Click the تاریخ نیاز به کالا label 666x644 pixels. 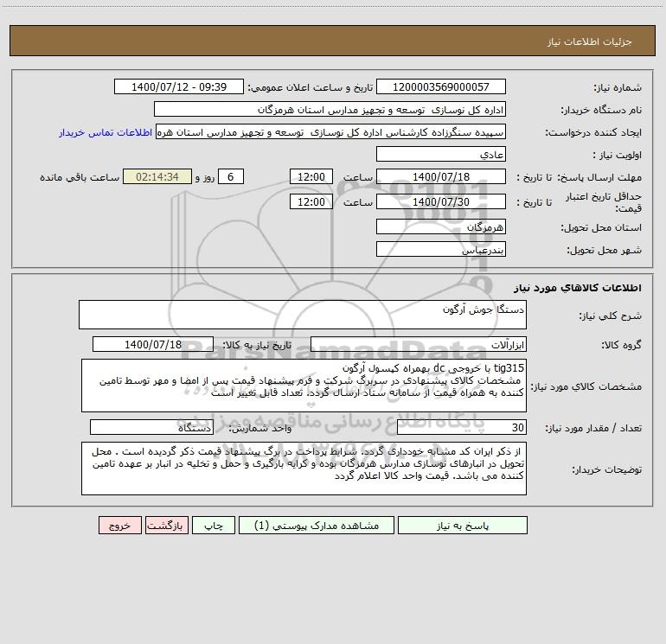[258, 345]
